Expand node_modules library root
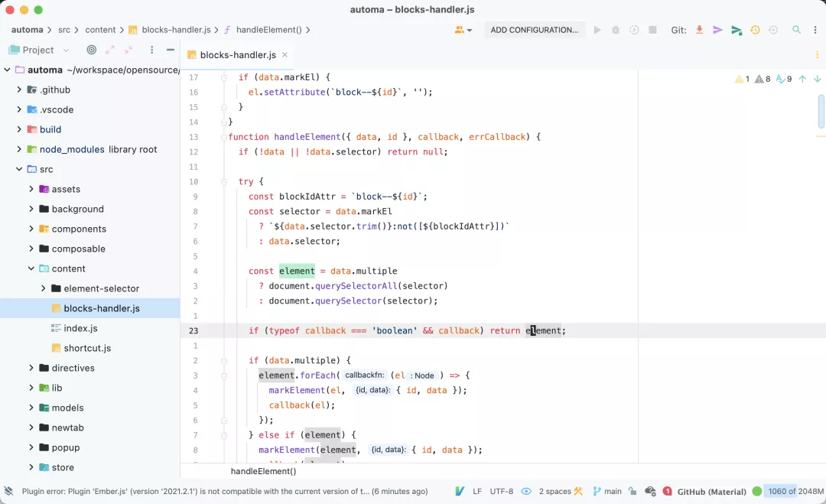The height and width of the screenshot is (504, 826). pyautogui.click(x=19, y=149)
